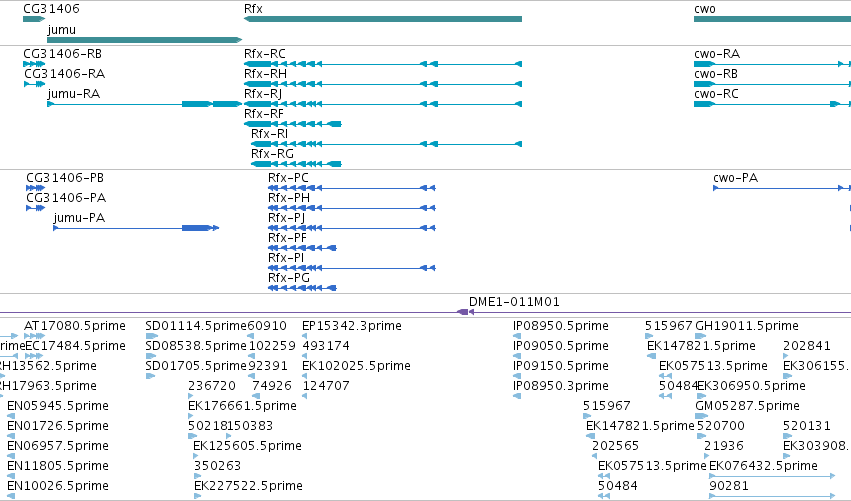Click the CG31406 gene label
Image resolution: width=851 pixels, height=501 pixels.
coord(51,9)
